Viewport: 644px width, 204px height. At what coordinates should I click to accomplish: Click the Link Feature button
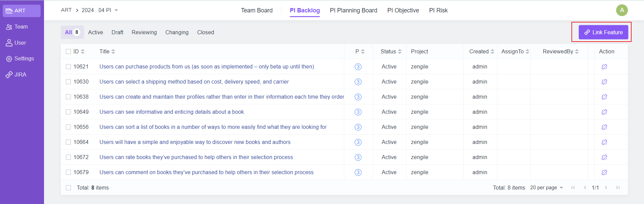(x=603, y=33)
